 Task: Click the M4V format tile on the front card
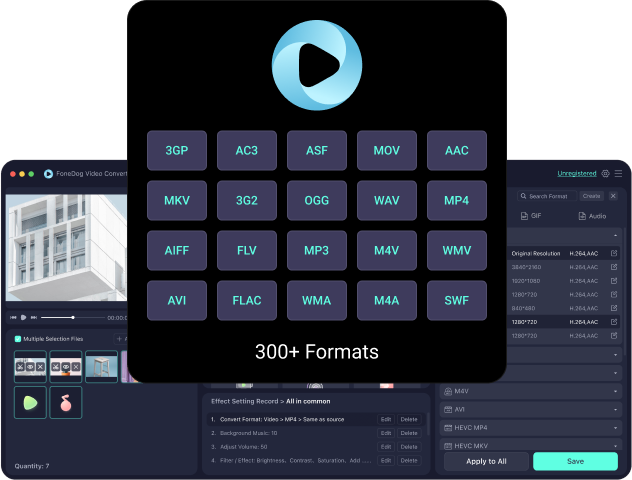387,250
